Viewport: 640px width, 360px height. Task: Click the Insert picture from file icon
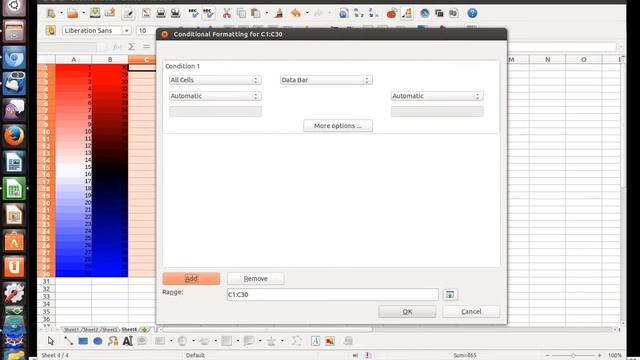click(330, 341)
